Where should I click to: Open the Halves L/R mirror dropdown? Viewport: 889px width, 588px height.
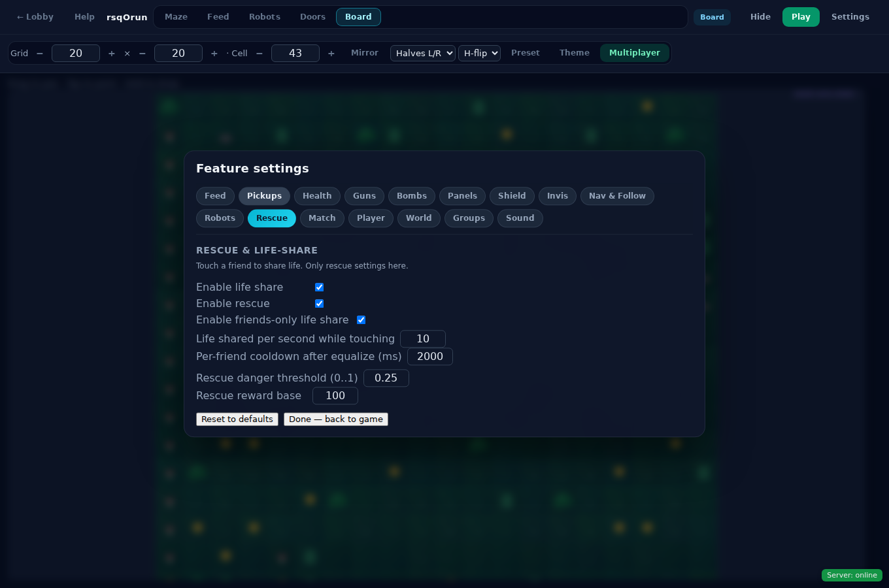[x=423, y=54]
